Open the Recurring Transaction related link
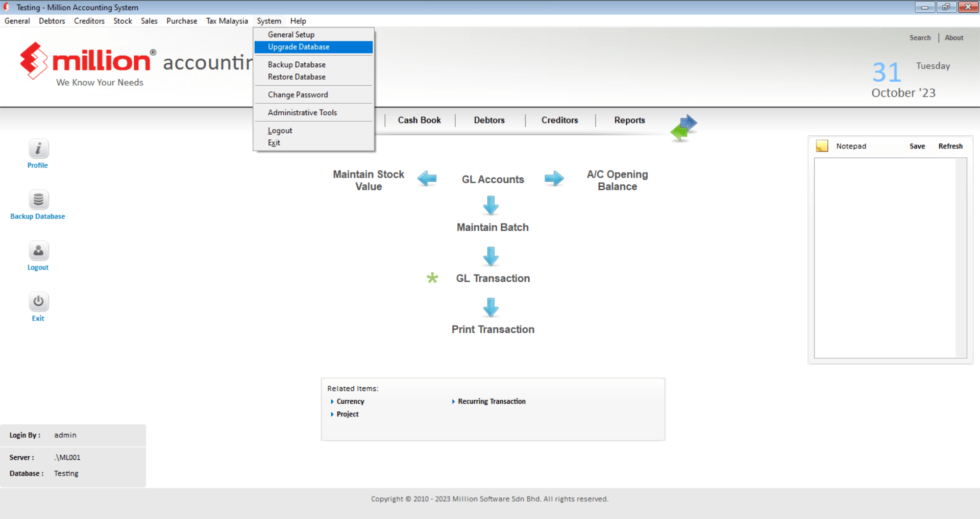This screenshot has width=980, height=519. click(x=492, y=402)
